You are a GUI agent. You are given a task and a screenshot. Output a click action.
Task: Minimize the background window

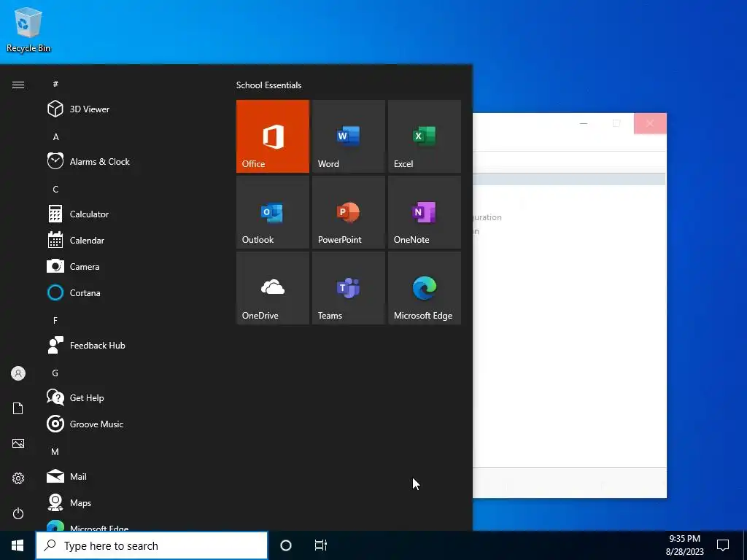tap(584, 123)
